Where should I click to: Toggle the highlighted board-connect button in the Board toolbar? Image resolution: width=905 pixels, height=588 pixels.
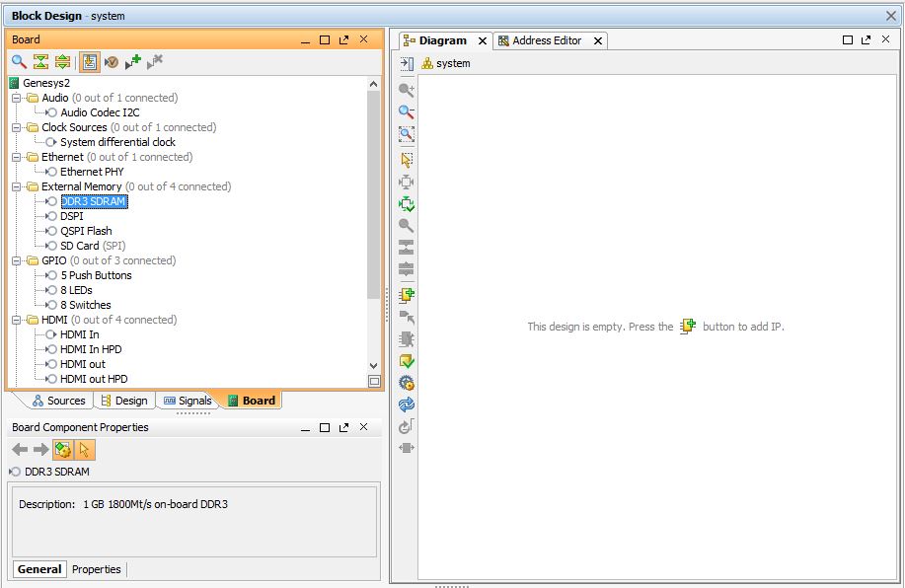(x=90, y=61)
